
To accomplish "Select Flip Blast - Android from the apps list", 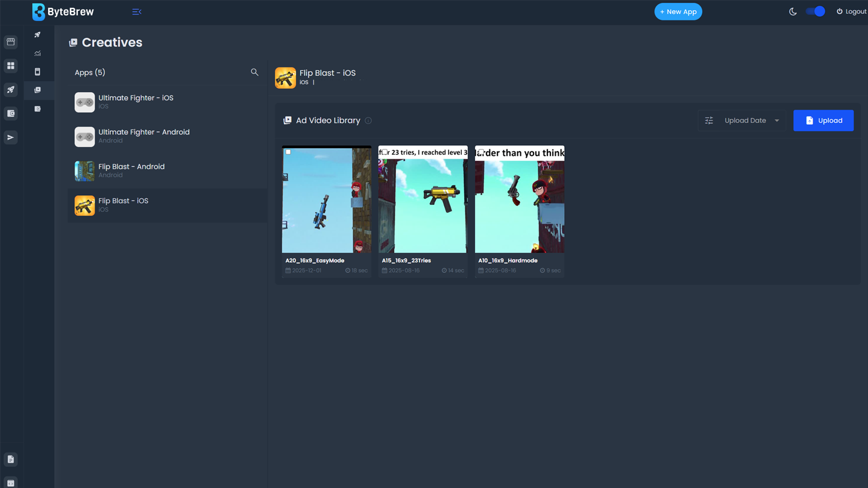I will click(x=131, y=170).
